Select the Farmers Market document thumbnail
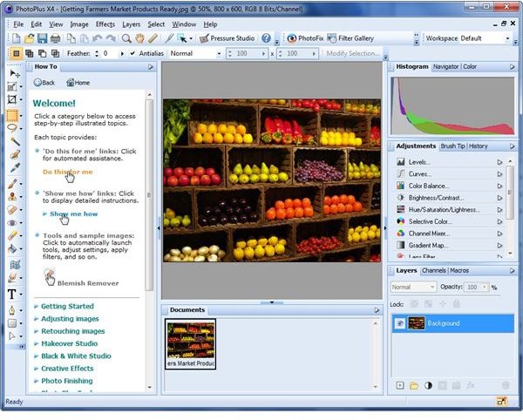 click(190, 343)
